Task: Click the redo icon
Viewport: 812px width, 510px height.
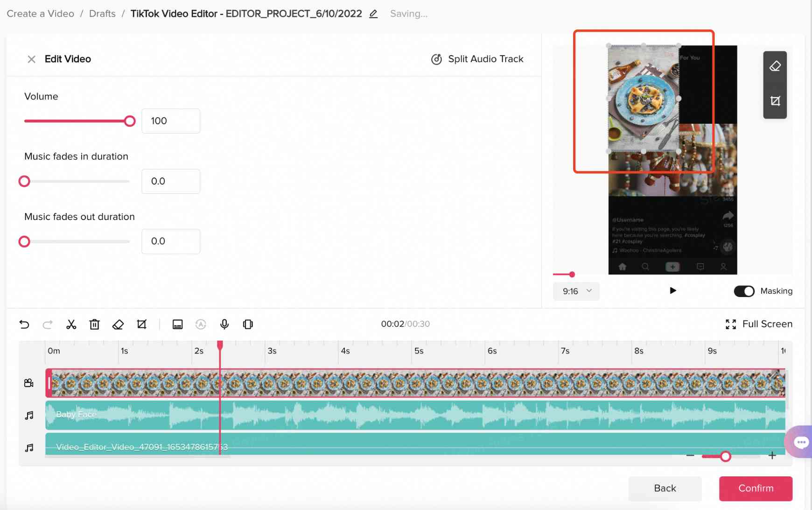Action: (x=47, y=324)
